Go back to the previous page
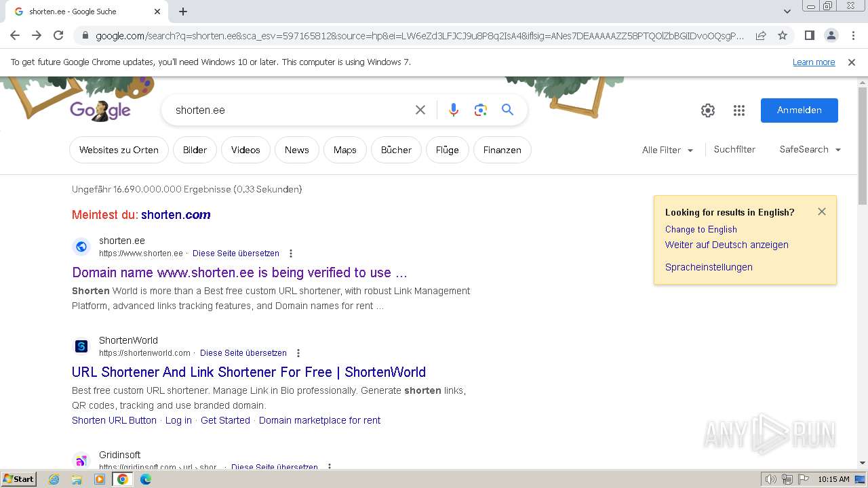 click(x=15, y=35)
